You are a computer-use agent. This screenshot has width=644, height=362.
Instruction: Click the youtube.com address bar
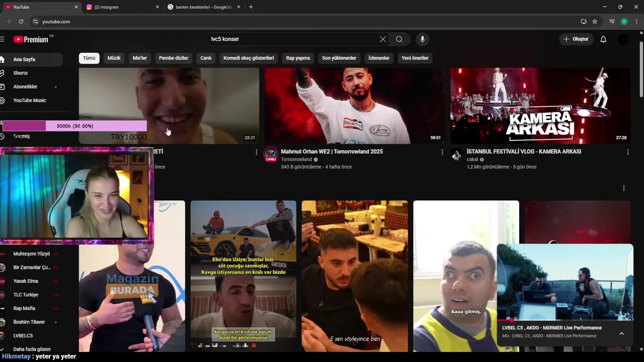pyautogui.click(x=302, y=22)
